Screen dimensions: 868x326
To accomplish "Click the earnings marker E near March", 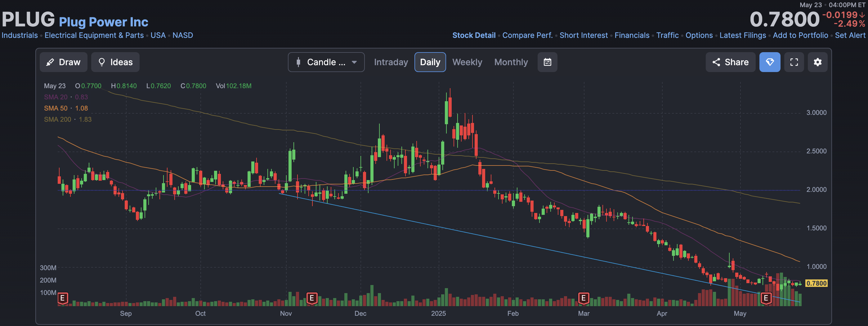I will 584,298.
